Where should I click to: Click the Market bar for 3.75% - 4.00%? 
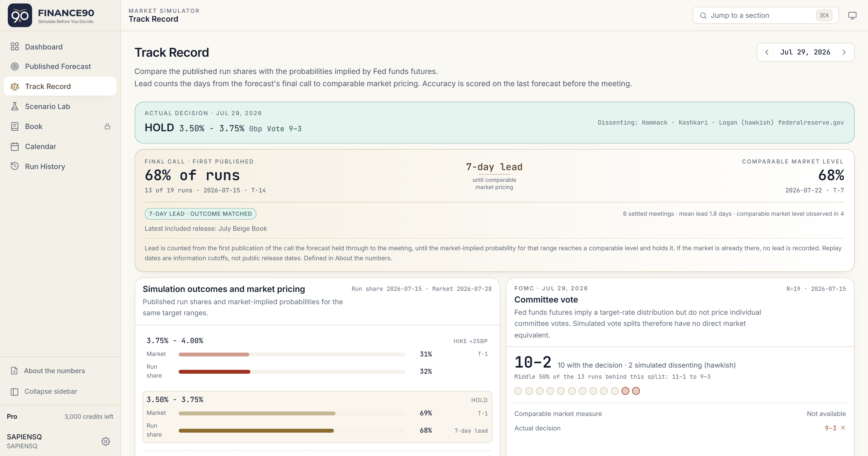(x=292, y=354)
